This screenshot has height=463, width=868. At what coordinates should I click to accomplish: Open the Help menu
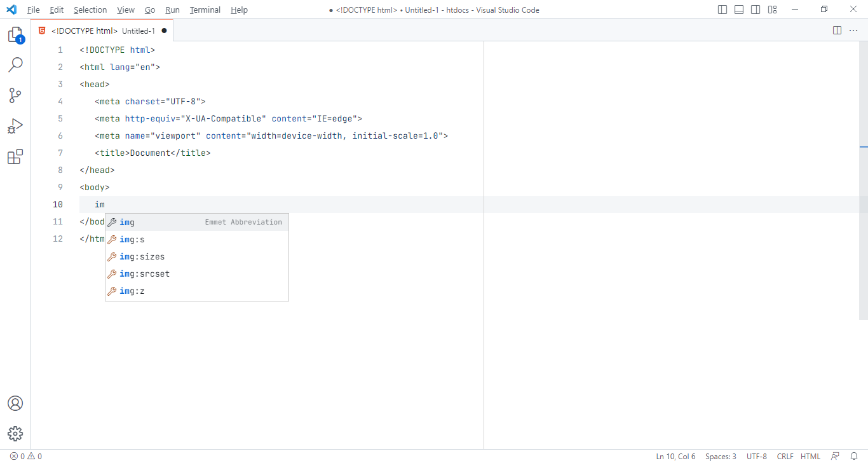(240, 10)
